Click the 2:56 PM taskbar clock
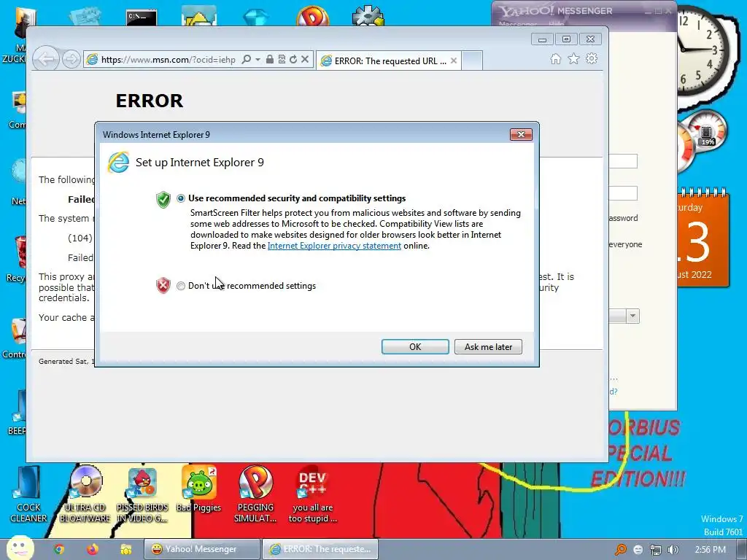 [710, 550]
